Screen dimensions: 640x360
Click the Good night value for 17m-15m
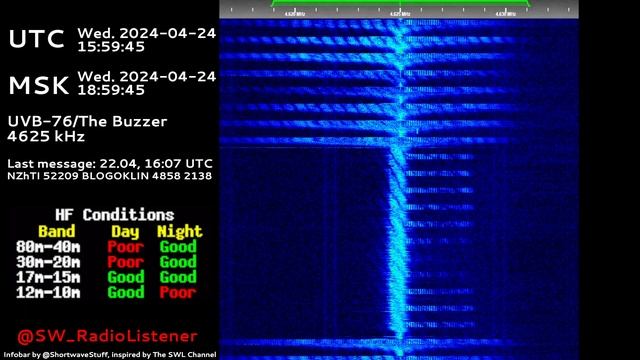tap(178, 277)
